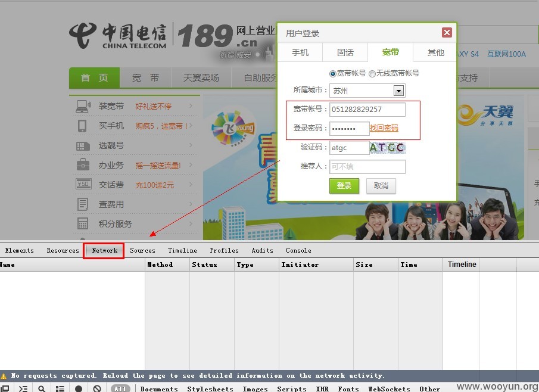Open the 所属城市 city dropdown
539x392 pixels.
click(x=367, y=91)
